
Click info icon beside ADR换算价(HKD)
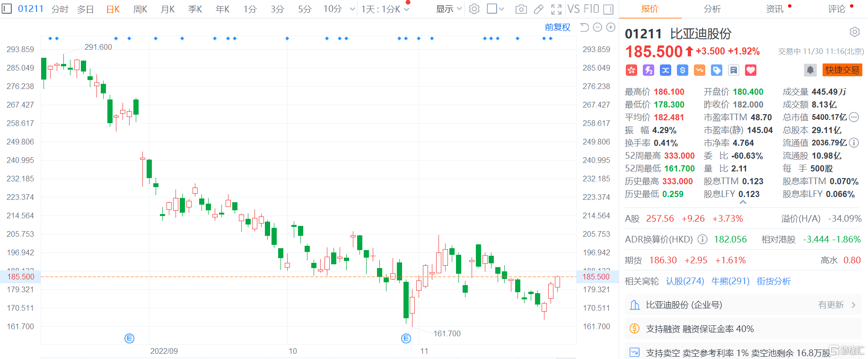(702, 239)
